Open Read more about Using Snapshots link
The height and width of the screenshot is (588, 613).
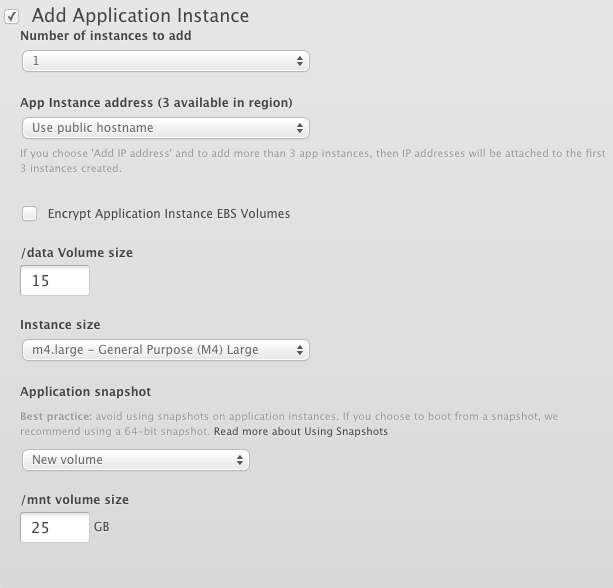(300, 432)
